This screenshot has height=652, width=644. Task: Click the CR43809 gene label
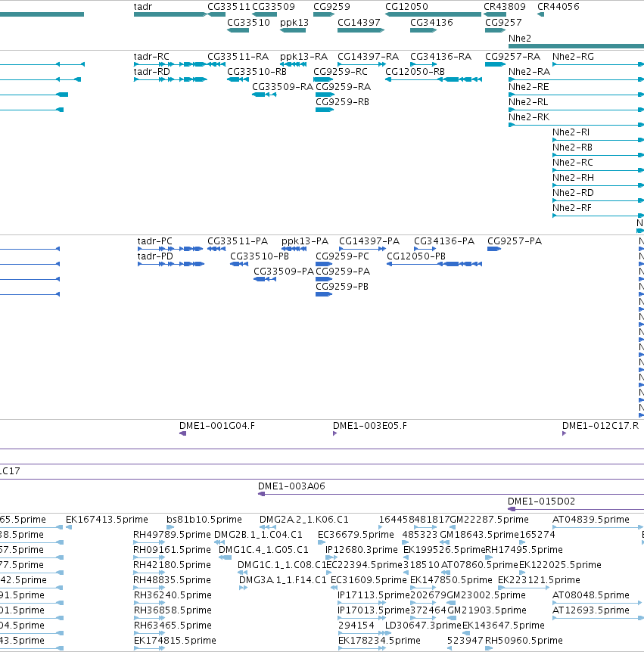505,7
